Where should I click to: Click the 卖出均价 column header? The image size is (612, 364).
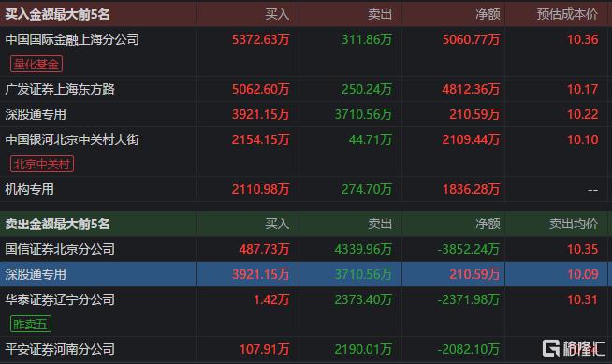[x=573, y=224]
